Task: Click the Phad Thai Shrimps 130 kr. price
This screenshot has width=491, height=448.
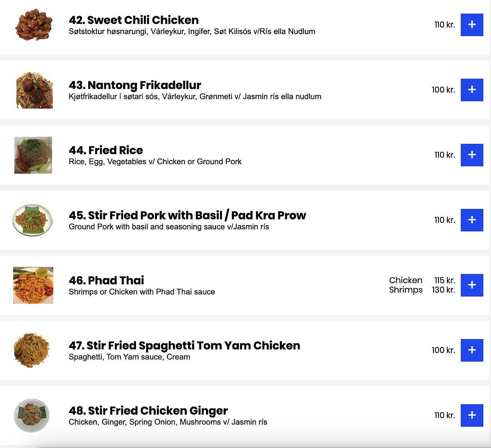Action: coord(443,290)
